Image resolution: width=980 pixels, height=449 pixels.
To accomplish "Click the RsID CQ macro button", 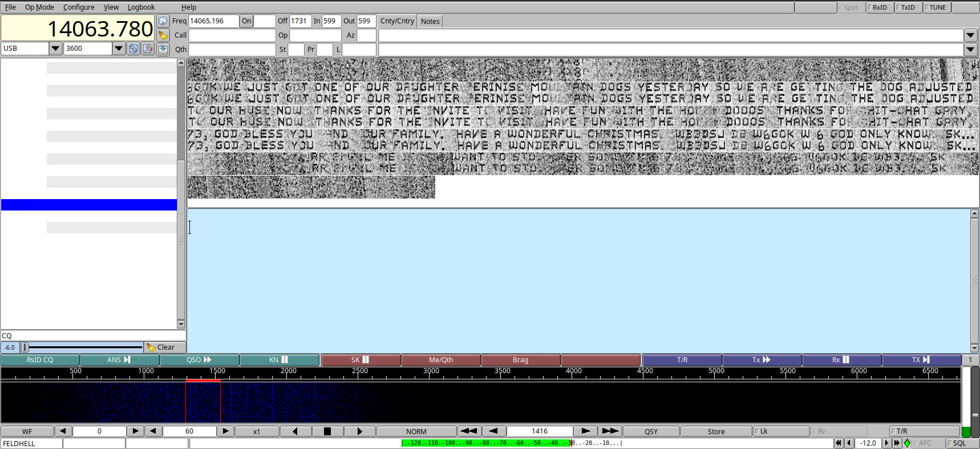I will tap(40, 360).
